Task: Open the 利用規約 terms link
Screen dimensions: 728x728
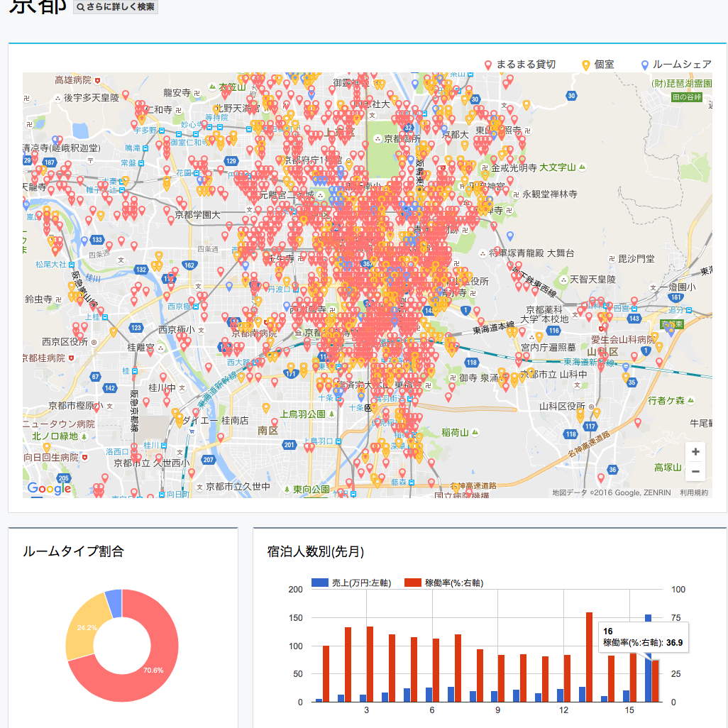Action: tap(694, 492)
